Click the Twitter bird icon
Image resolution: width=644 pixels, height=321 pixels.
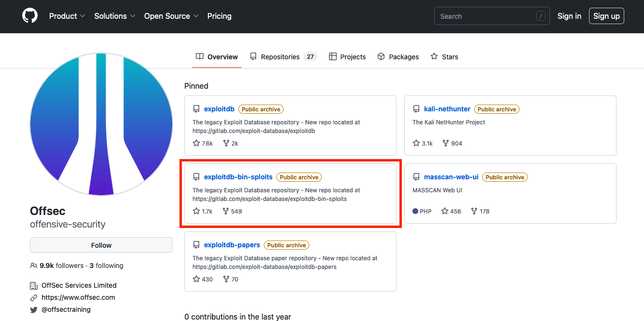click(x=34, y=310)
